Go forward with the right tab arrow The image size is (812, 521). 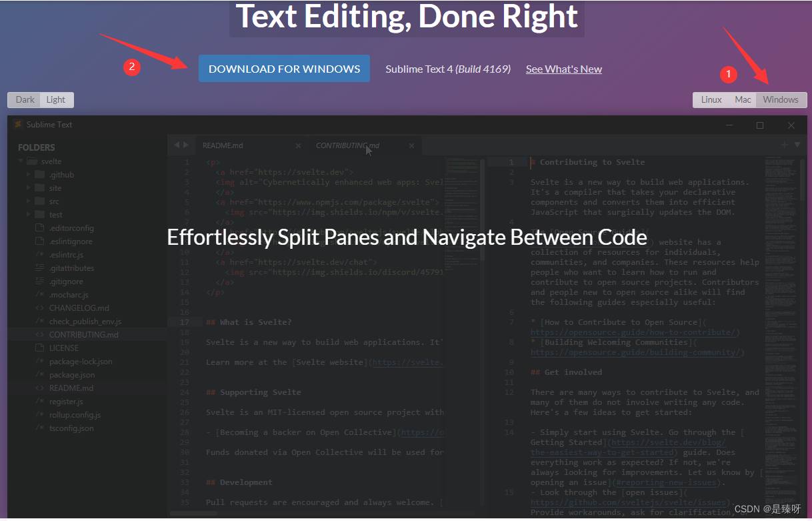tap(185, 145)
